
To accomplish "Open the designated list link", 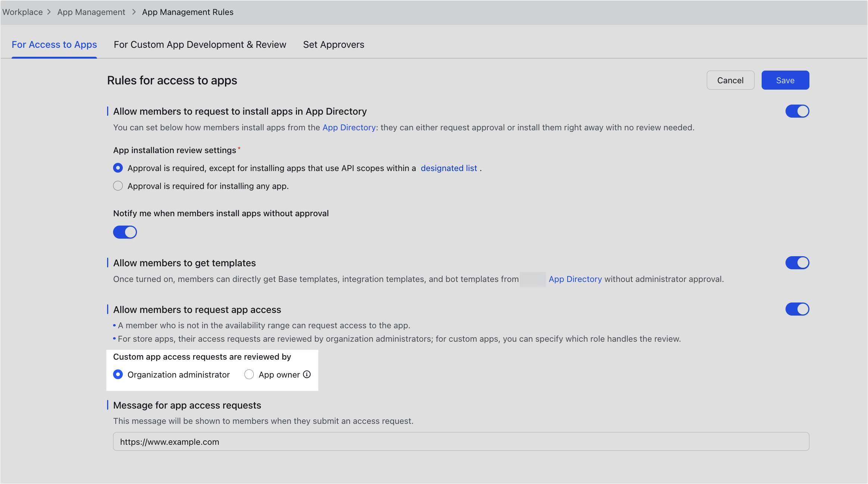I will (449, 168).
